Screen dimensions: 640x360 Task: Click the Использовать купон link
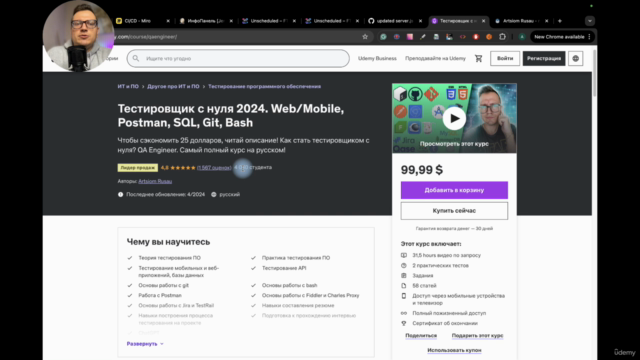454,350
